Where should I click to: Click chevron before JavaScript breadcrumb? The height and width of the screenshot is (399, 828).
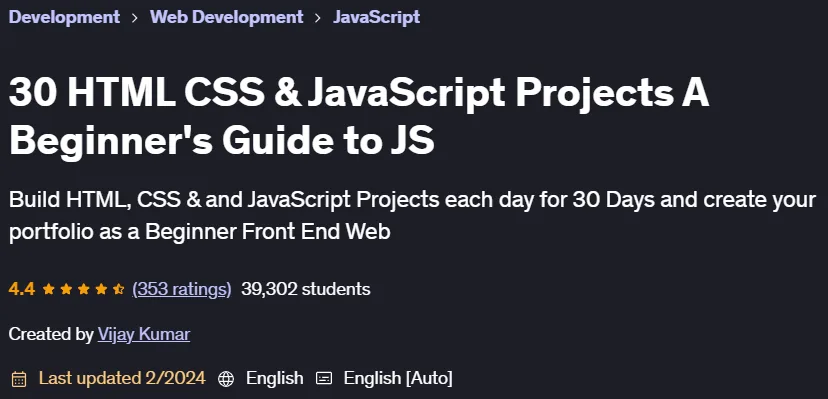pos(318,18)
